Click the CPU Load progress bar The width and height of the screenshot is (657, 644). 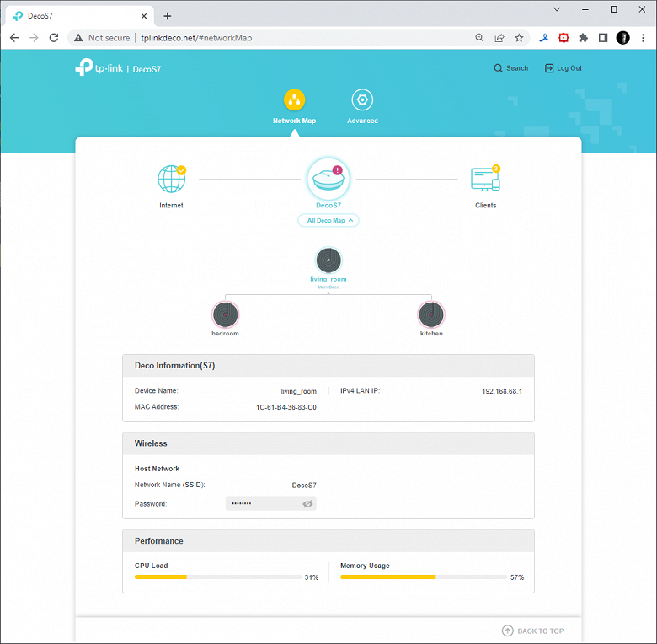click(x=218, y=577)
